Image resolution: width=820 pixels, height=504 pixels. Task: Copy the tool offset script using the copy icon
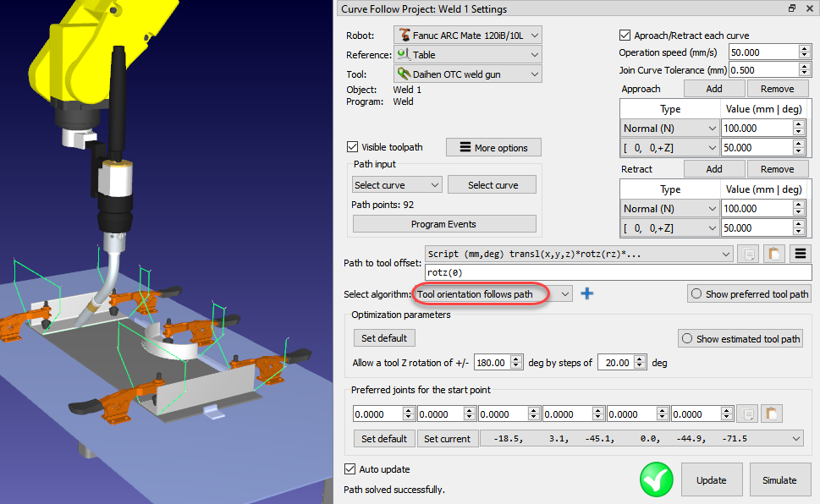[749, 254]
